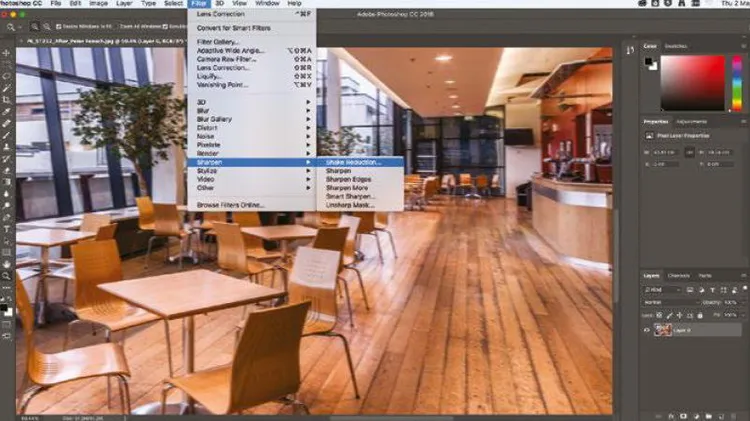Screen dimensions: 750x421
Task: Hide the Layer 0 visibility eye
Action: point(647,330)
